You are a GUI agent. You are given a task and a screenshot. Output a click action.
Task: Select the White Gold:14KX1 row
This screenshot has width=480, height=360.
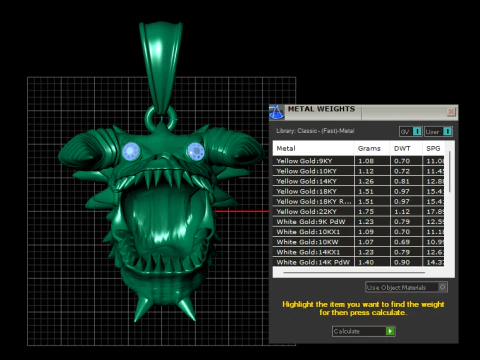pyautogui.click(x=358, y=252)
